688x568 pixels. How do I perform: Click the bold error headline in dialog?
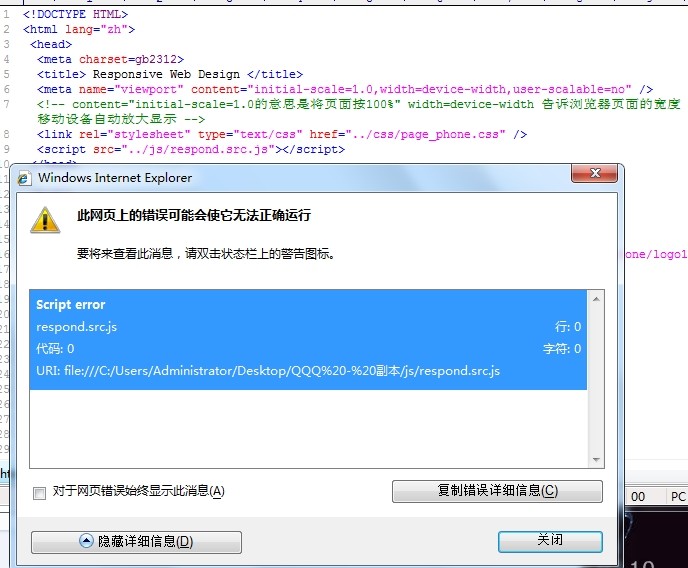coord(194,215)
